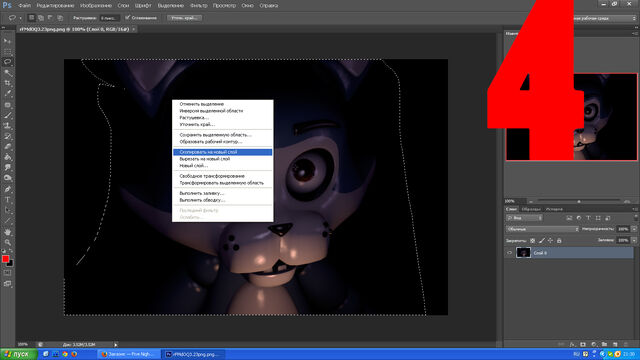Open the opacity slider arrow
The width and height of the screenshot is (640, 360).
[x=634, y=229]
